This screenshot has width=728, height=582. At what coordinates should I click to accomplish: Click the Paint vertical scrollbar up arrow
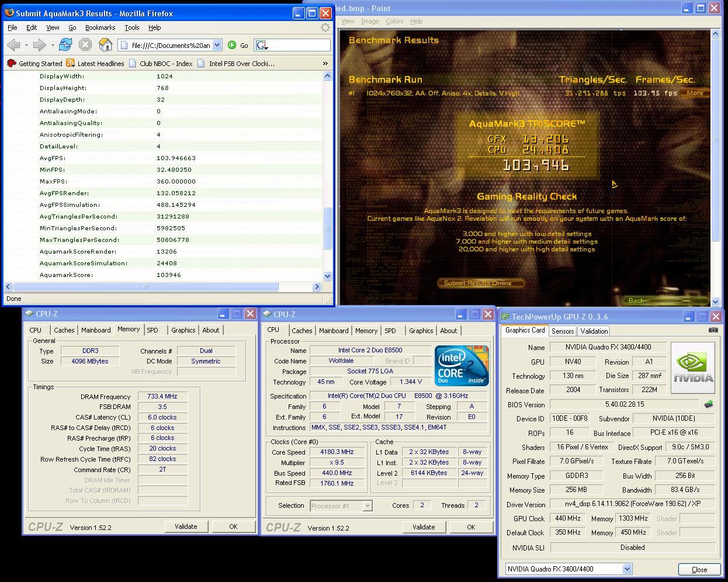click(x=715, y=34)
